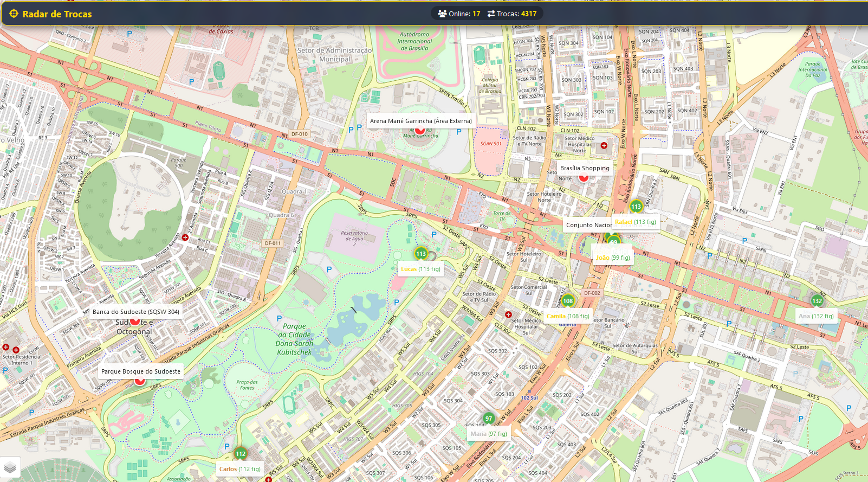Select Lucas's green 113 marker
868x482 pixels.
tap(421, 254)
